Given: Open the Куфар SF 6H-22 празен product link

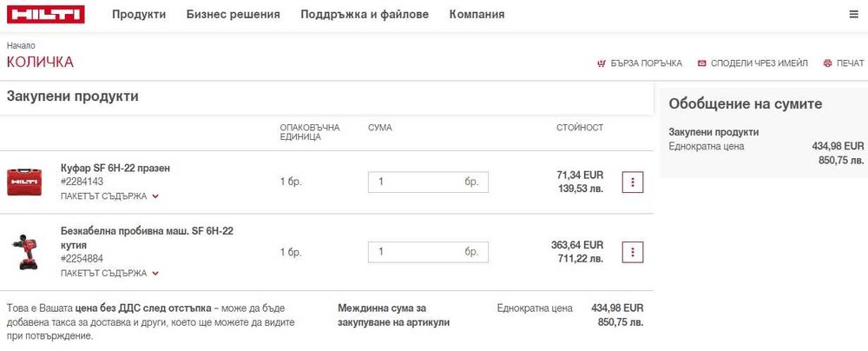Looking at the screenshot, I should (x=115, y=168).
